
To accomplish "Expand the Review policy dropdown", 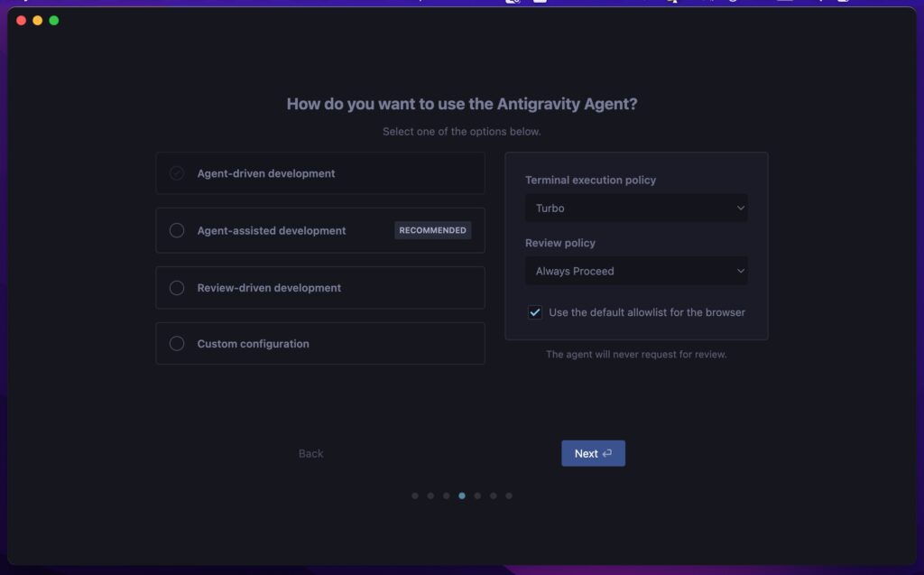I will (x=636, y=271).
